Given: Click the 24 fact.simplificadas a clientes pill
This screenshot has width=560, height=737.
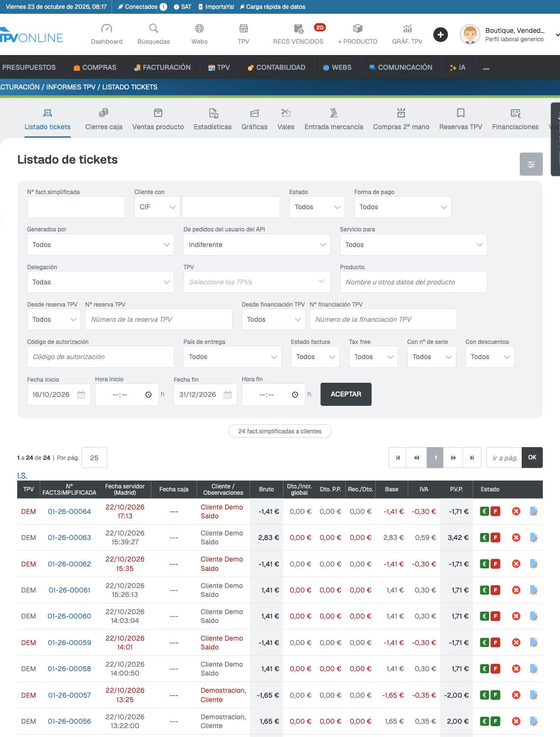Looking at the screenshot, I should point(280,431).
